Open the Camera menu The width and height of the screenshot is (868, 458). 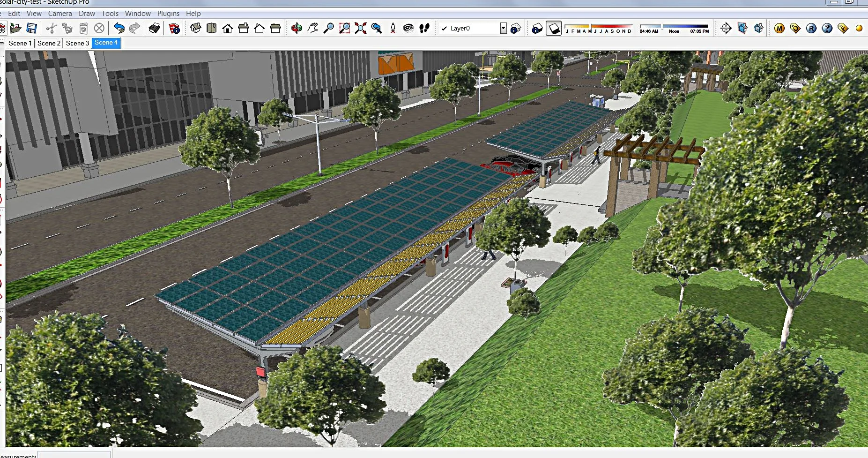tap(60, 14)
